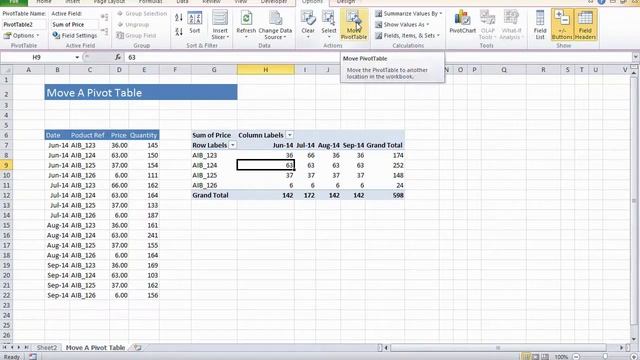The height and width of the screenshot is (360, 640).
Task: Click the Select All corner of the sheet
Action: [6, 70]
